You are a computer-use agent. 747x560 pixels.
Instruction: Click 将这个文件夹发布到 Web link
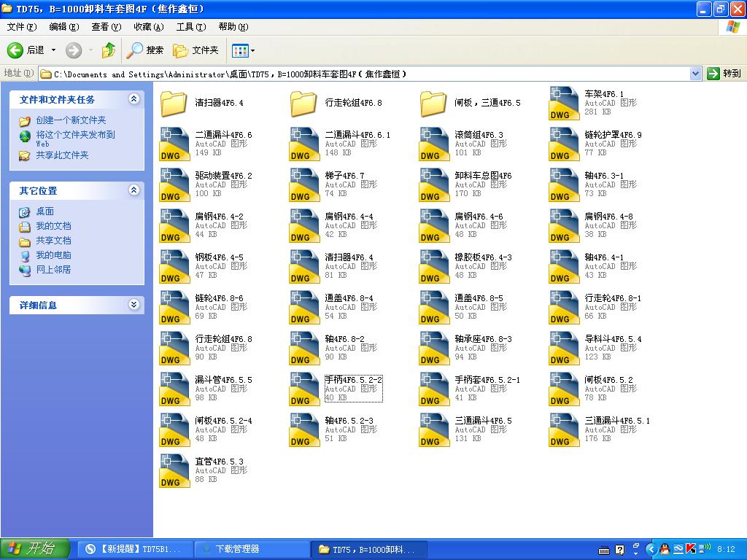(x=75, y=139)
